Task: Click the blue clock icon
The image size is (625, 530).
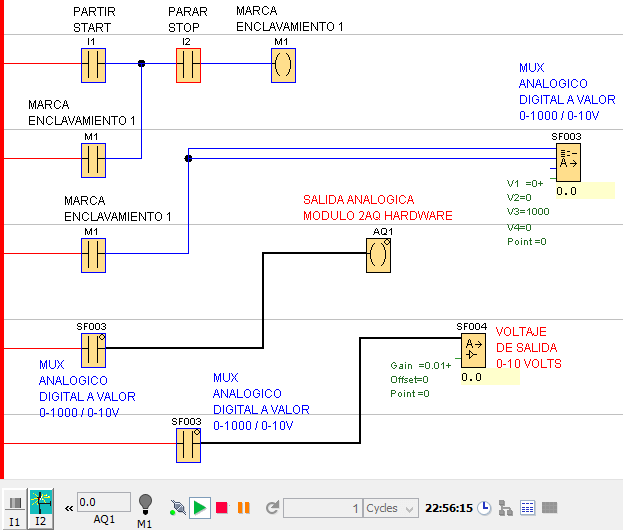Action: [484, 508]
